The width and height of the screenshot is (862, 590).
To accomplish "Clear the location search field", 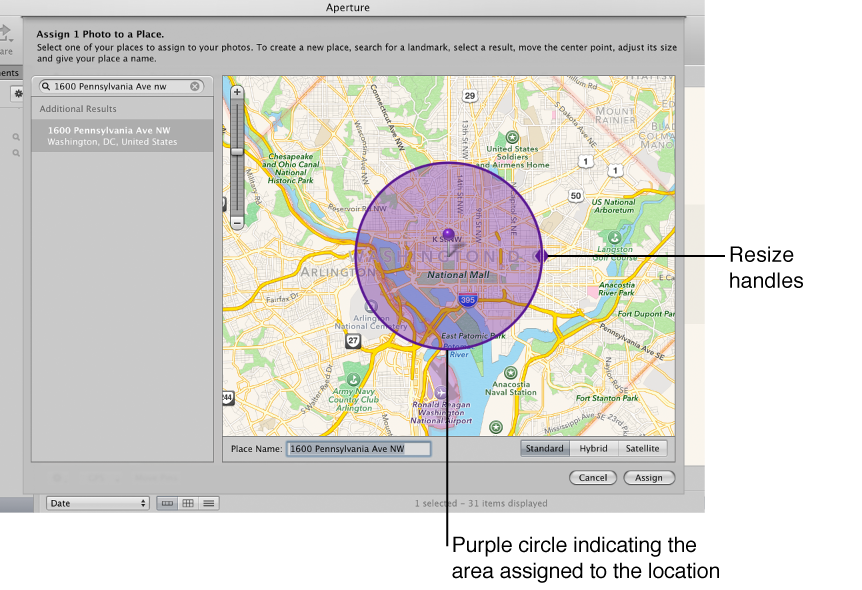I will (x=195, y=87).
